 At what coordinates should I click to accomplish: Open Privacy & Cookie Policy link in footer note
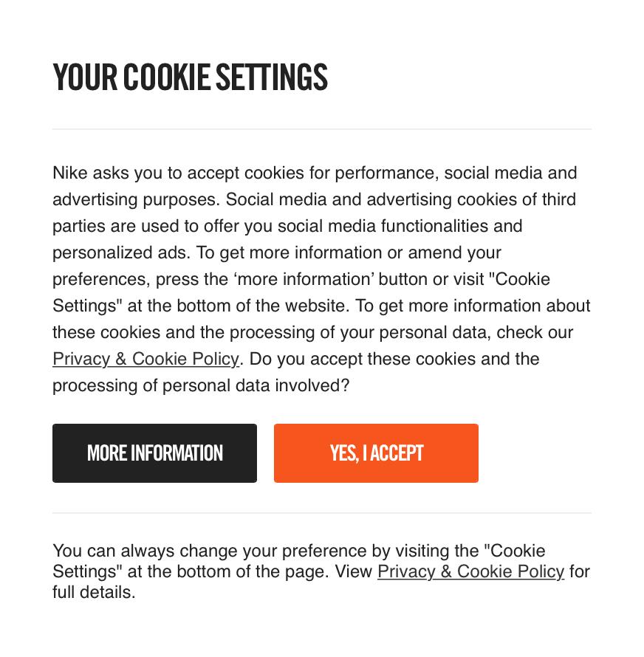pyautogui.click(x=471, y=571)
